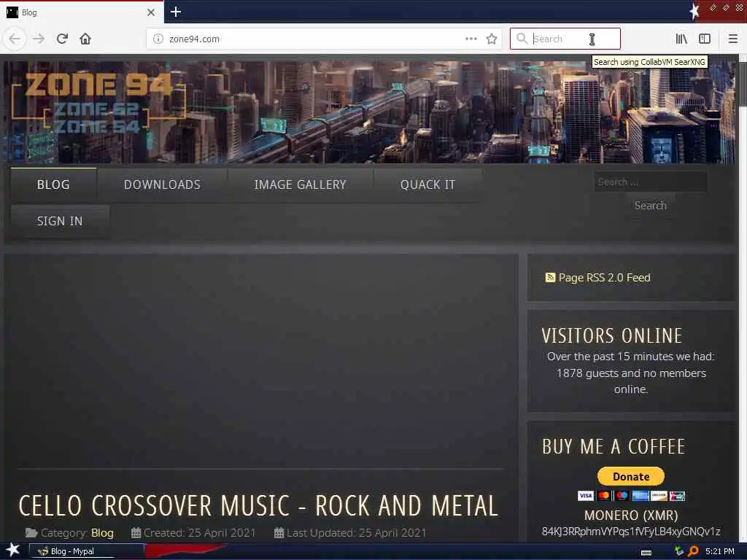Select Blog - Mypal taskbar window button
Image resolution: width=747 pixels, height=560 pixels.
[87, 551]
